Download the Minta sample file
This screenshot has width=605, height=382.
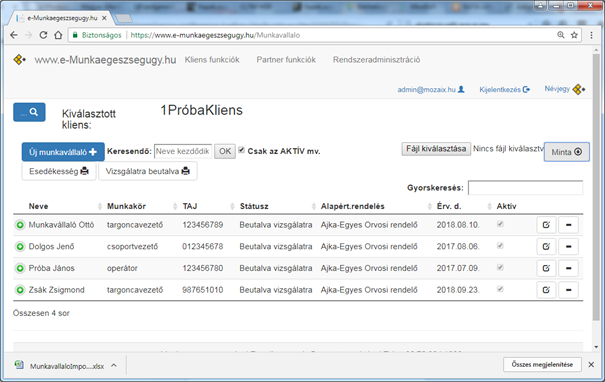coord(566,152)
